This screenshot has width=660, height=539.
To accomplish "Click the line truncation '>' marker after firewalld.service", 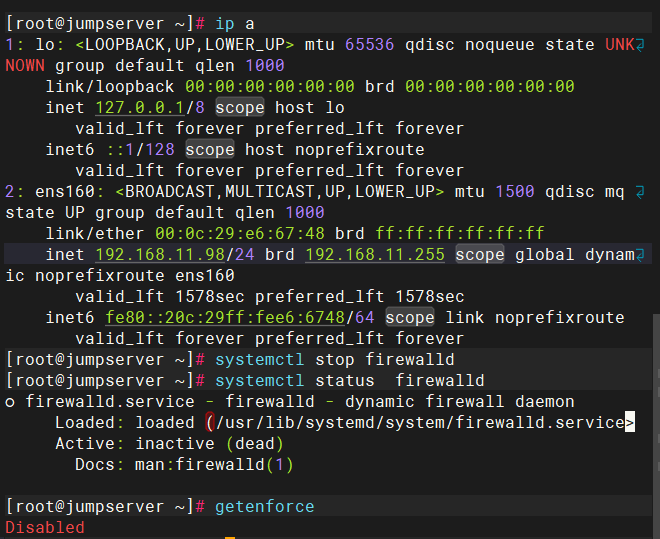I will (630, 422).
